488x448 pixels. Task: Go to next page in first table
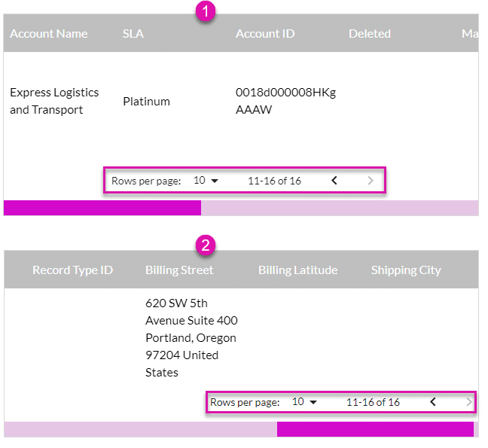click(x=371, y=181)
